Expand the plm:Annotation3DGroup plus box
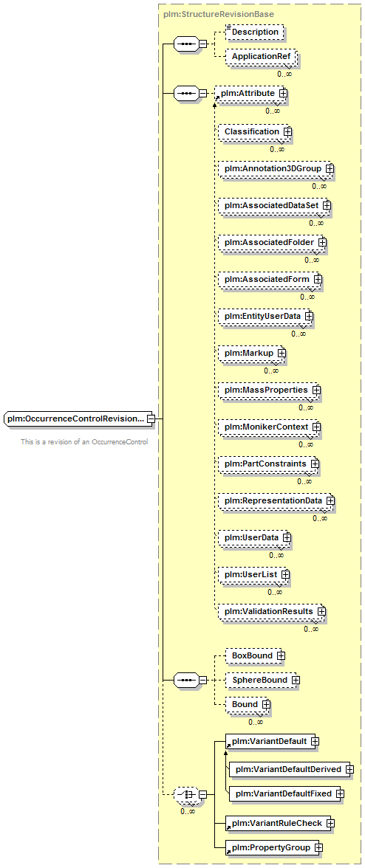 (330, 168)
